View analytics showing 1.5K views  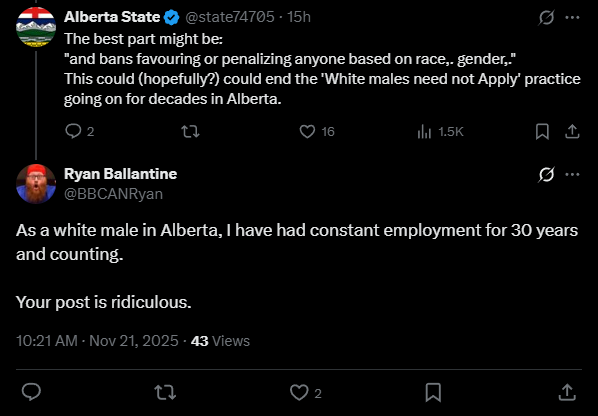(x=440, y=132)
